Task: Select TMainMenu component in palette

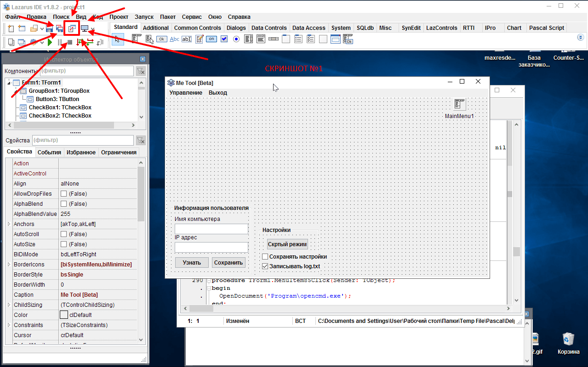Action: pos(137,39)
